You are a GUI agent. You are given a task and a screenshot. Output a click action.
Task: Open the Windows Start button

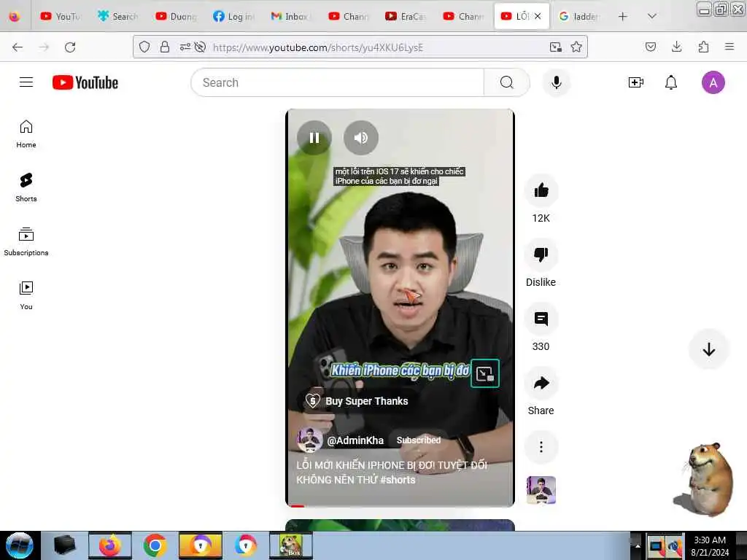(x=20, y=545)
